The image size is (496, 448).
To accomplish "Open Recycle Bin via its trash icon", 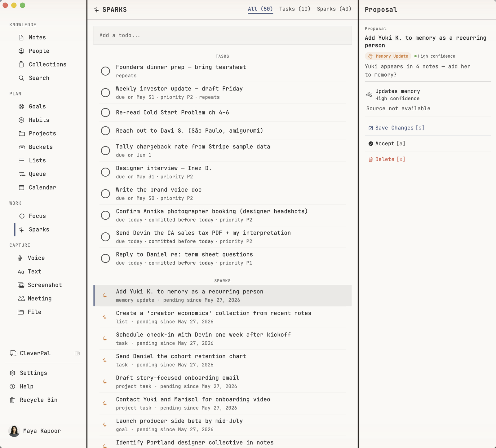I will (12, 400).
